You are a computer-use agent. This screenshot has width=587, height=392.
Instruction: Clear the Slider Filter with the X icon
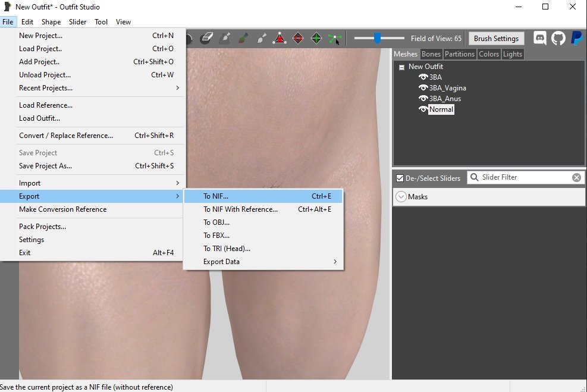[576, 177]
